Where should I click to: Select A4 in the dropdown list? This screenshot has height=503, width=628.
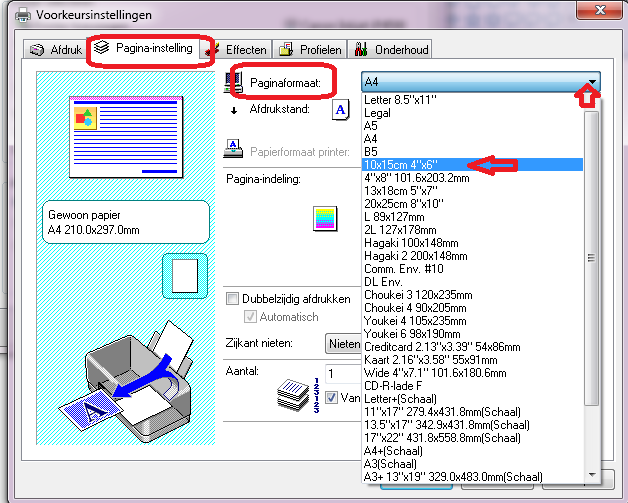[472, 139]
